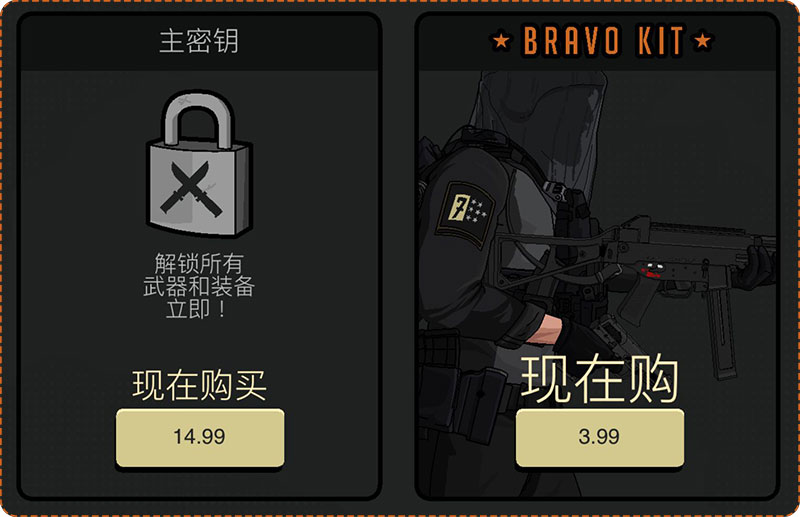
Task: Click the 现在购 label in Bravo Kit card
Action: (599, 378)
